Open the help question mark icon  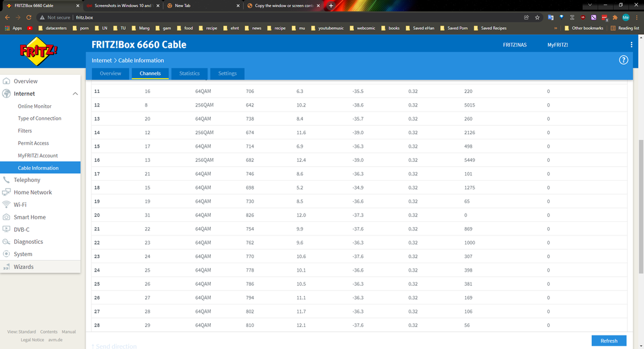623,60
